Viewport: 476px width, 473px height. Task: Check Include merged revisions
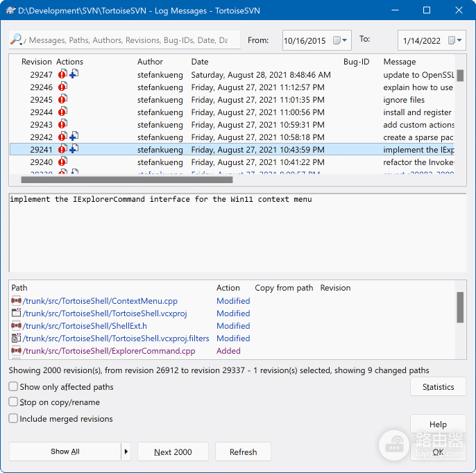13,418
